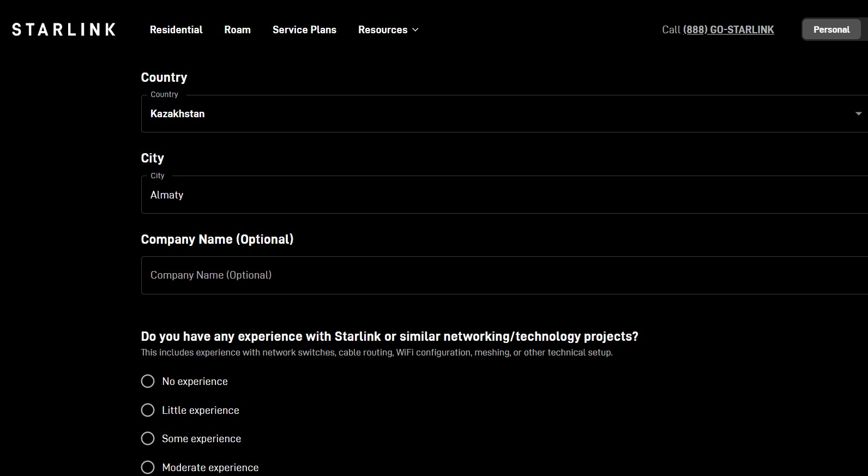Screen dimensions: 868x476
Task: Open the Residential menu item
Action: point(176,29)
